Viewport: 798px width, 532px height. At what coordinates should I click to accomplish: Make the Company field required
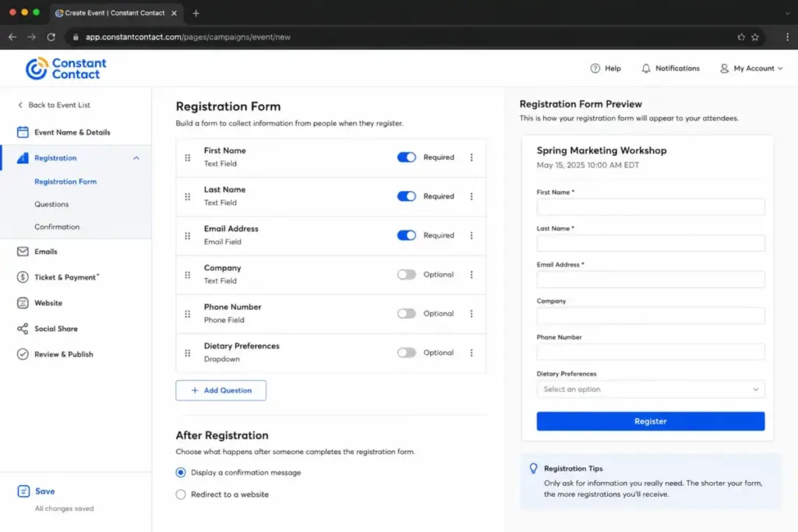tap(406, 275)
